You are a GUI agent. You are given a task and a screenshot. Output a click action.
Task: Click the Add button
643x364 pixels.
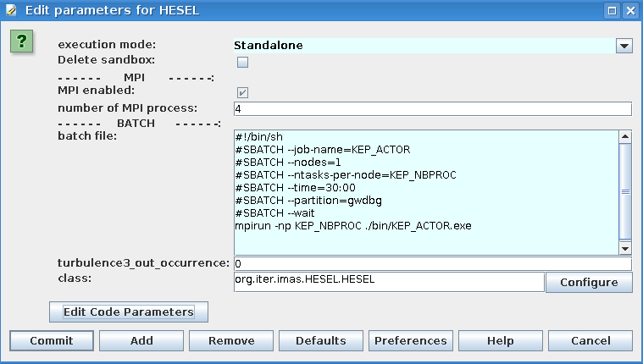(141, 340)
